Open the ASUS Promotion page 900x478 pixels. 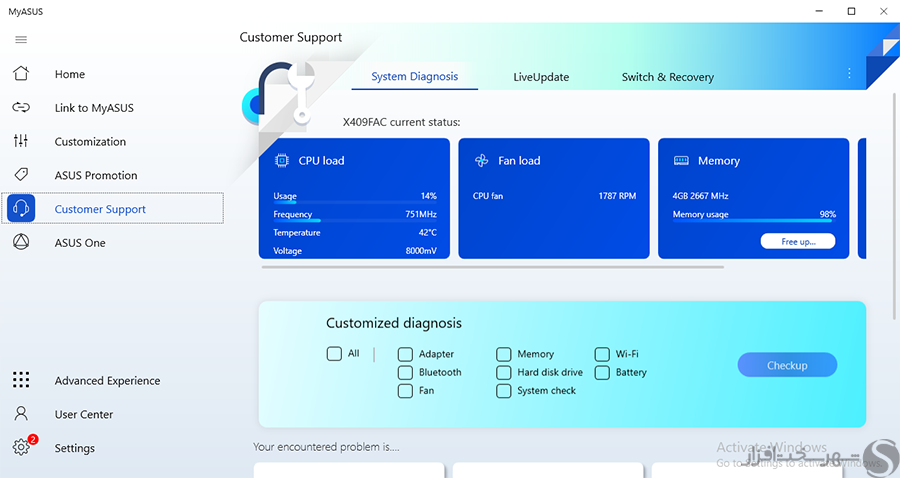click(x=96, y=176)
